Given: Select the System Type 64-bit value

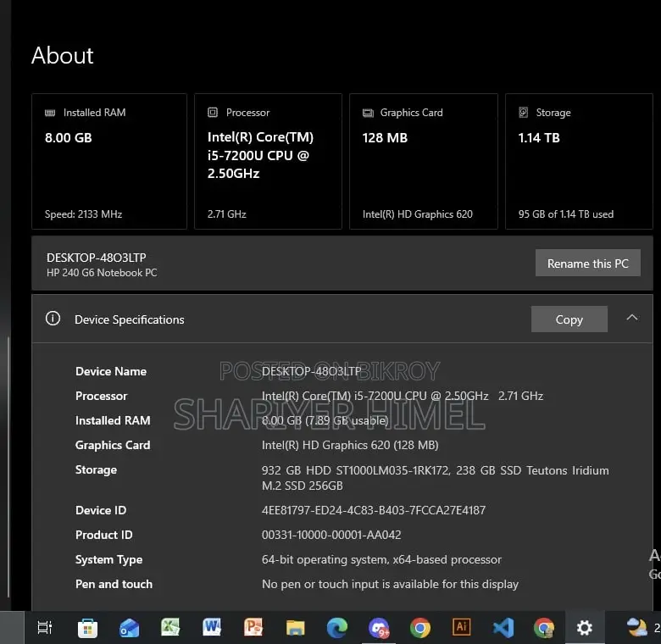Looking at the screenshot, I should pyautogui.click(x=381, y=560).
